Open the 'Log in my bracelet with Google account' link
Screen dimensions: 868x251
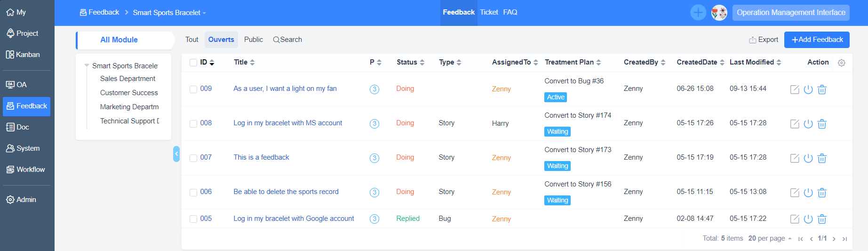click(x=294, y=219)
